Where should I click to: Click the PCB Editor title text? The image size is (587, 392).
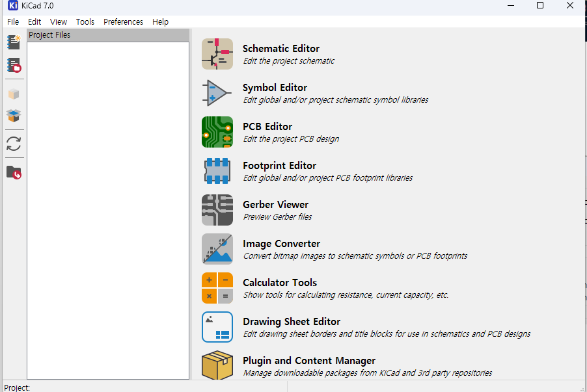click(267, 126)
